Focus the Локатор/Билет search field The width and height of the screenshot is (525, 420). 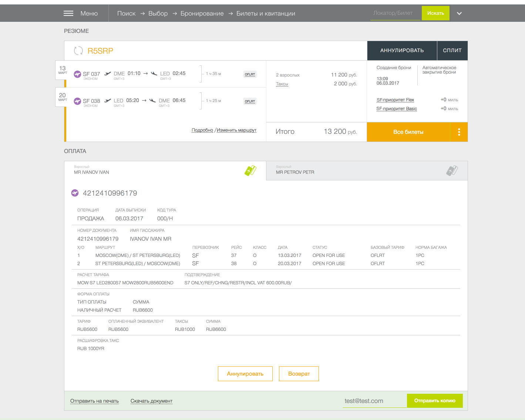(x=395, y=13)
